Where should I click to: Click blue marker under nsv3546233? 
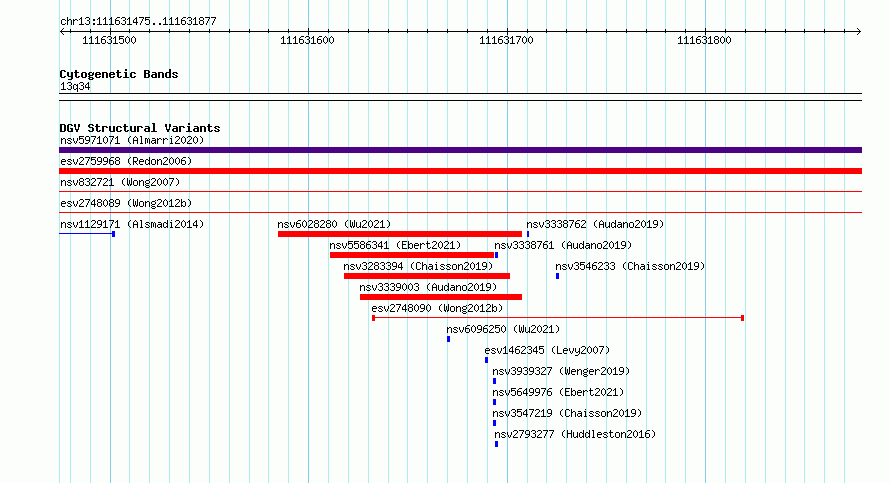point(557,276)
